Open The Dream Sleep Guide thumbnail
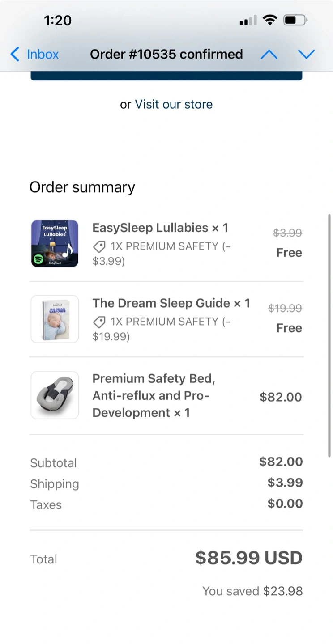The width and height of the screenshot is (333, 644). point(55,319)
